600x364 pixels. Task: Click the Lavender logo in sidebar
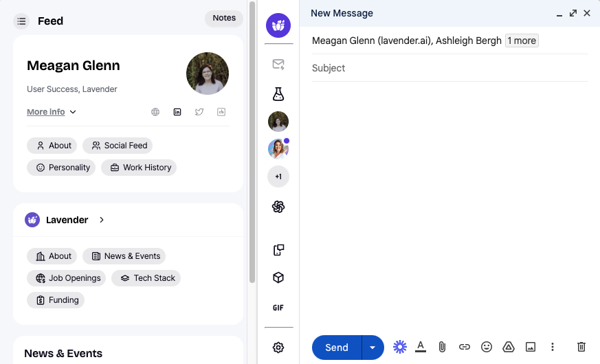tap(278, 25)
